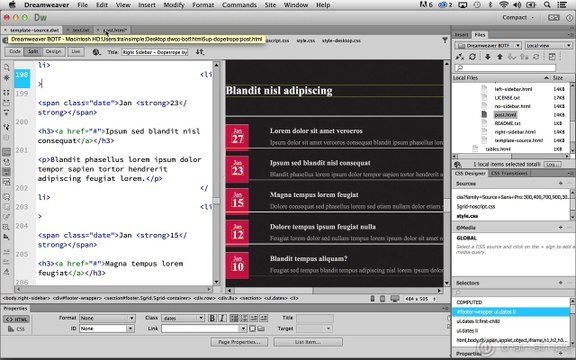Click the Sync Settings icon in the title bar
This screenshot has height=360, width=576.
tap(553, 17)
